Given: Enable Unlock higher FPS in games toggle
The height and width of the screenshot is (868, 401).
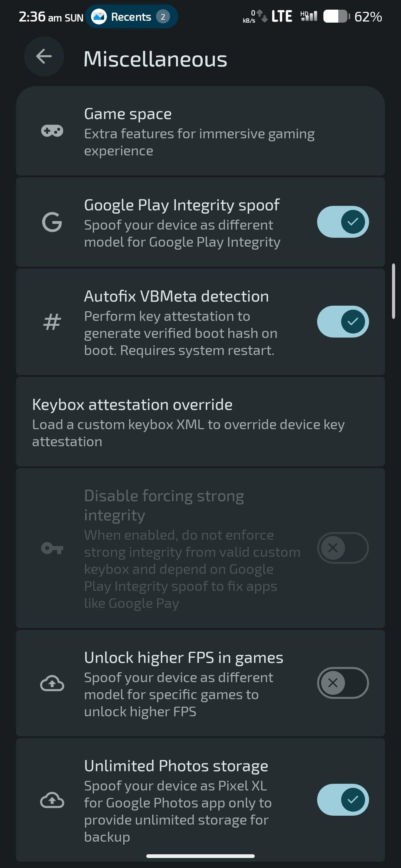Looking at the screenshot, I should 343,683.
